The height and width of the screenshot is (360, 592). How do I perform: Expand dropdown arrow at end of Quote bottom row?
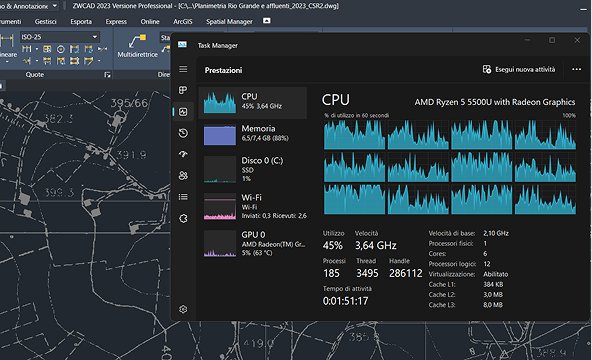point(99,61)
